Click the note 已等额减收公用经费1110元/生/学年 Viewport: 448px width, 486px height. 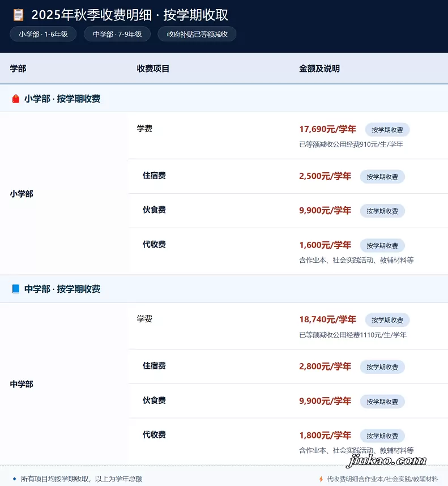click(353, 335)
